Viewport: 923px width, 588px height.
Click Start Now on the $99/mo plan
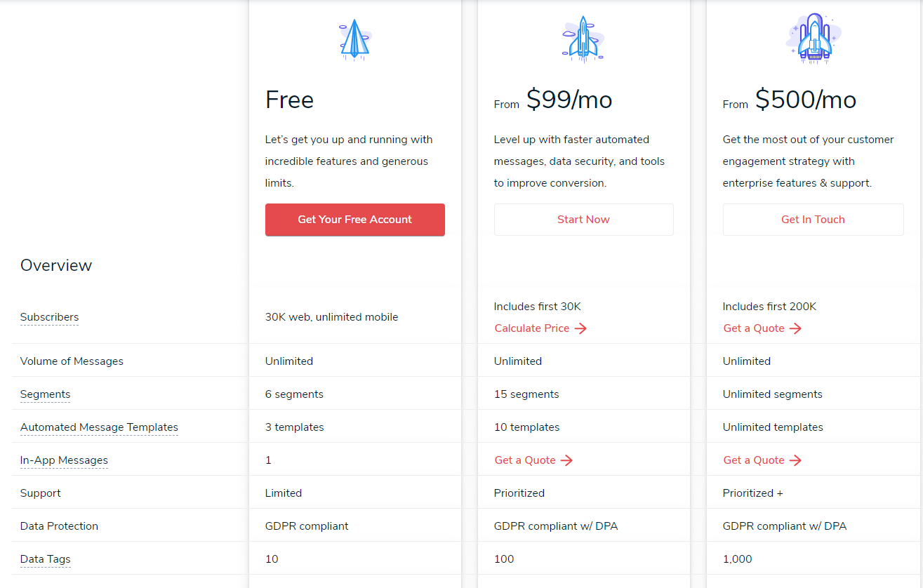coord(583,219)
